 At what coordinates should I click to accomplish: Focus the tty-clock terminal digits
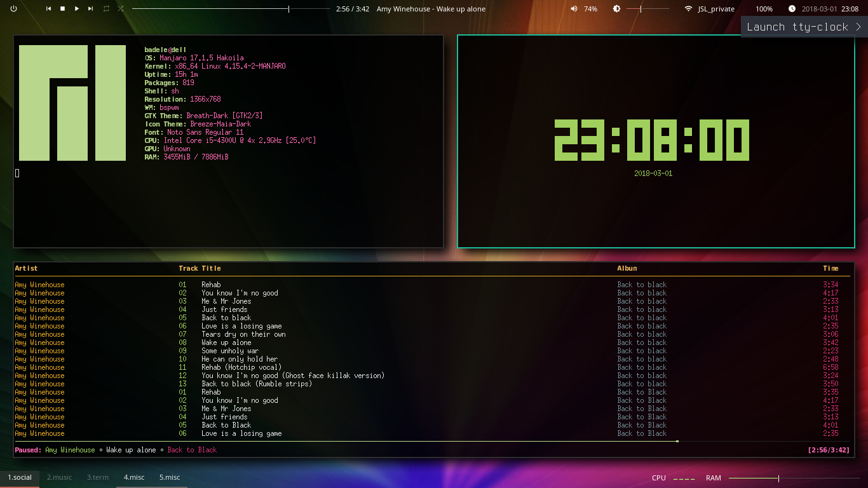(652, 140)
